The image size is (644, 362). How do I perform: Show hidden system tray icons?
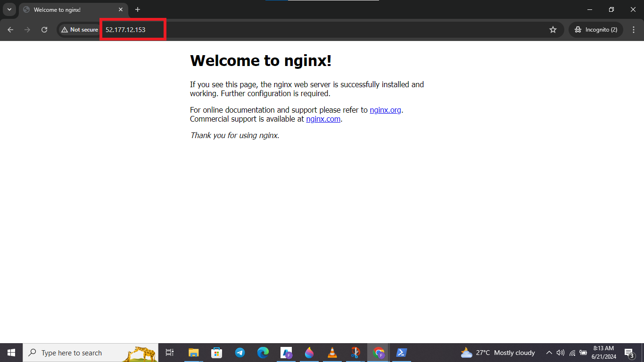(549, 353)
